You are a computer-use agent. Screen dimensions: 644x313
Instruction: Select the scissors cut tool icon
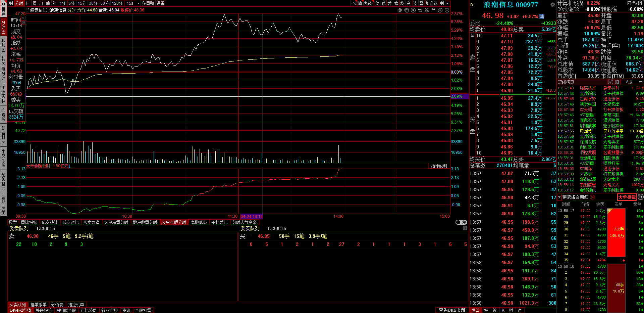pyautogui.click(x=427, y=10)
